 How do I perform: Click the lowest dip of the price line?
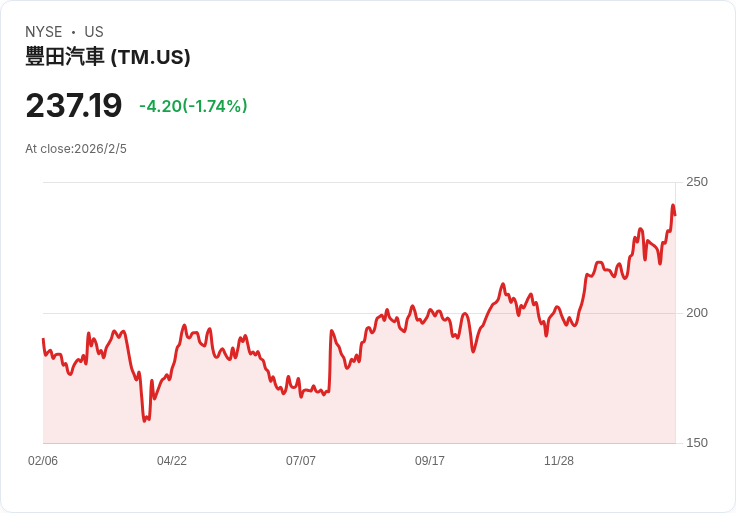(144, 420)
